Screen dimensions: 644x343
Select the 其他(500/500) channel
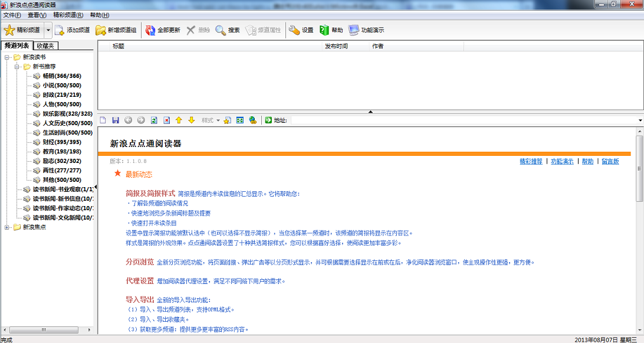(x=61, y=180)
